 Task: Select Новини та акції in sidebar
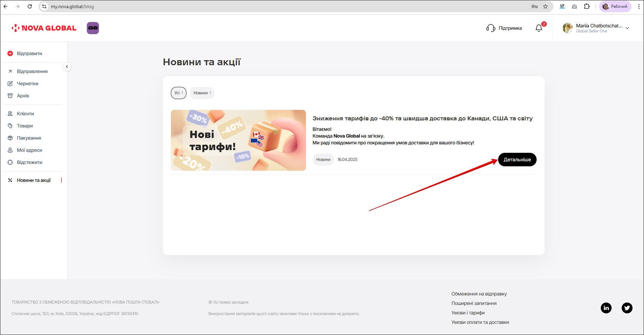pos(33,180)
